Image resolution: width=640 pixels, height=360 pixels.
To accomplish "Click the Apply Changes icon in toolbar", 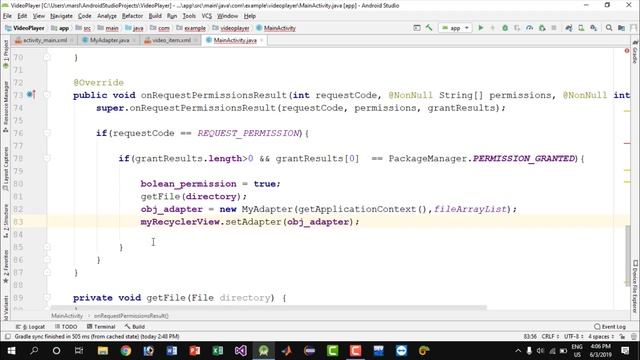I will click(493, 28).
